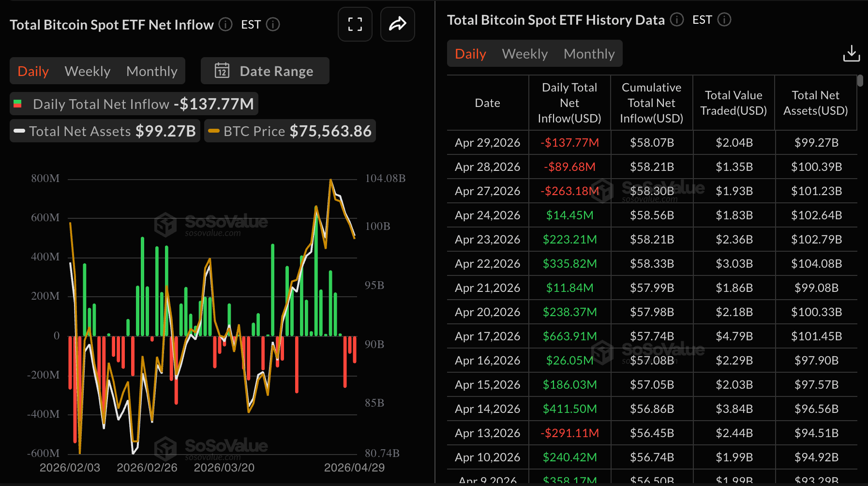Click info icon beside Net Inflow title
The height and width of the screenshot is (486, 868).
click(x=225, y=24)
